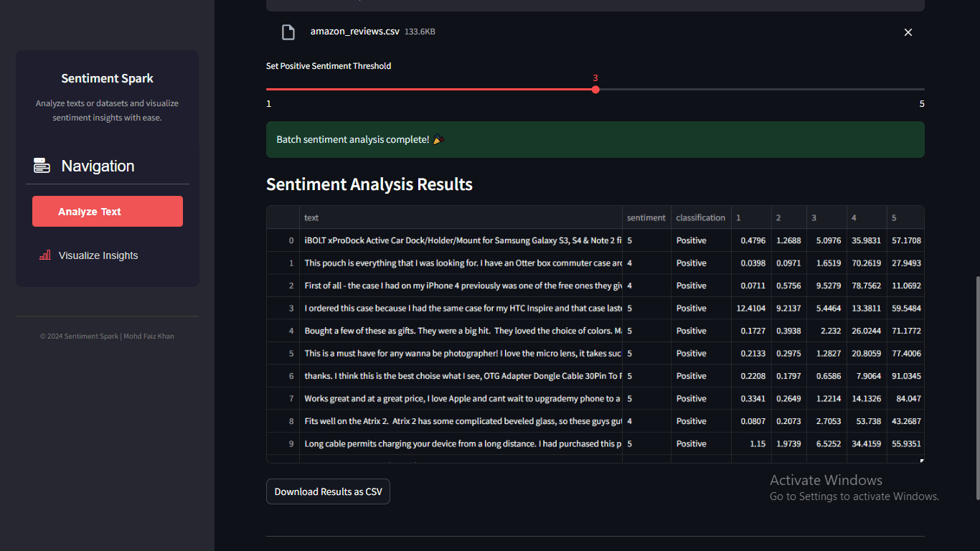Sort table by the sentiment column header
This screenshot has height=551, width=980.
click(x=646, y=217)
